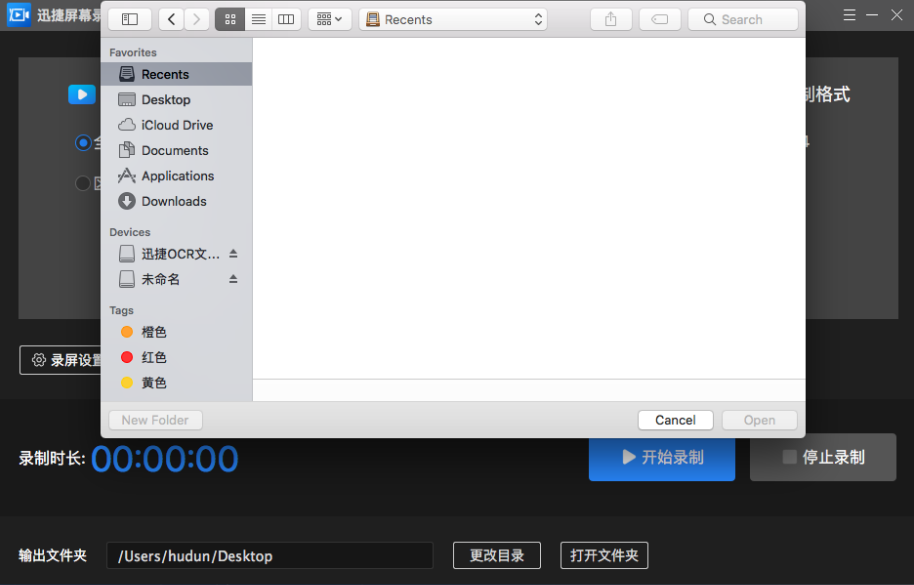Click the 更改目录 button

coord(496,555)
